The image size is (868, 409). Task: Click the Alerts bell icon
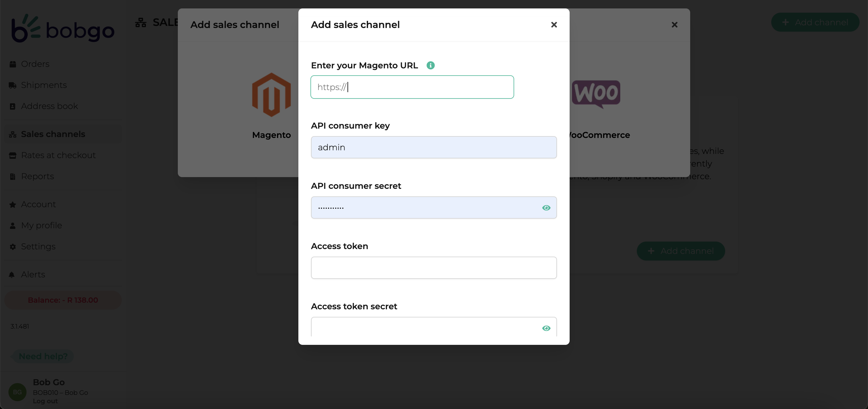(x=12, y=275)
